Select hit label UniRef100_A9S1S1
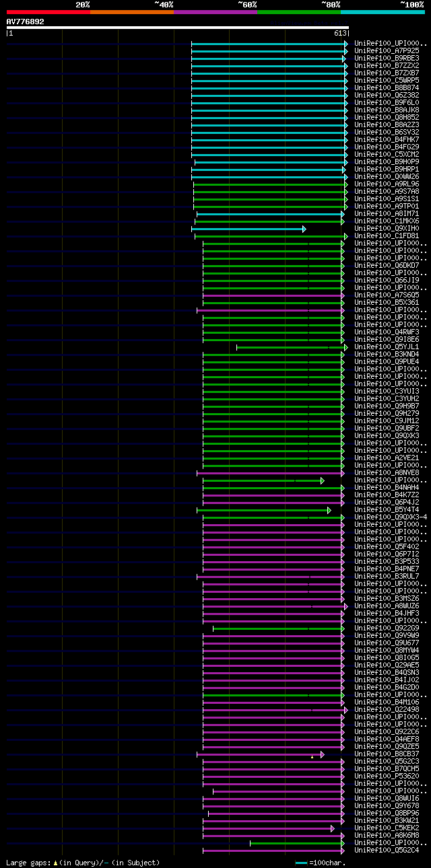431x868 pixels. 387,198
